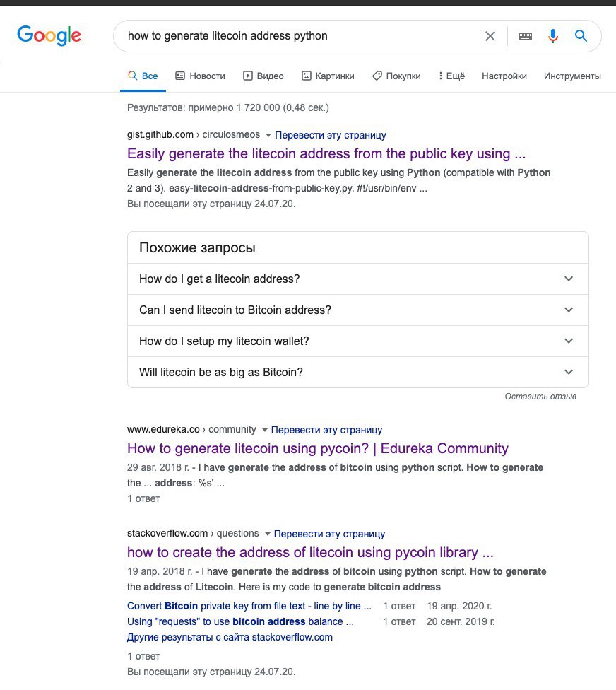Clear the search box with X icon
616x690 pixels.
pos(490,36)
